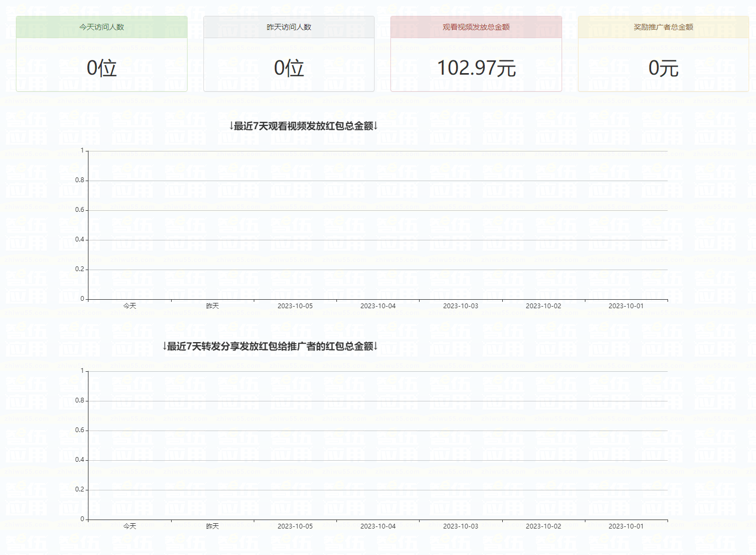
Task: Click the 昨天访问人数 card header
Action: pos(289,27)
